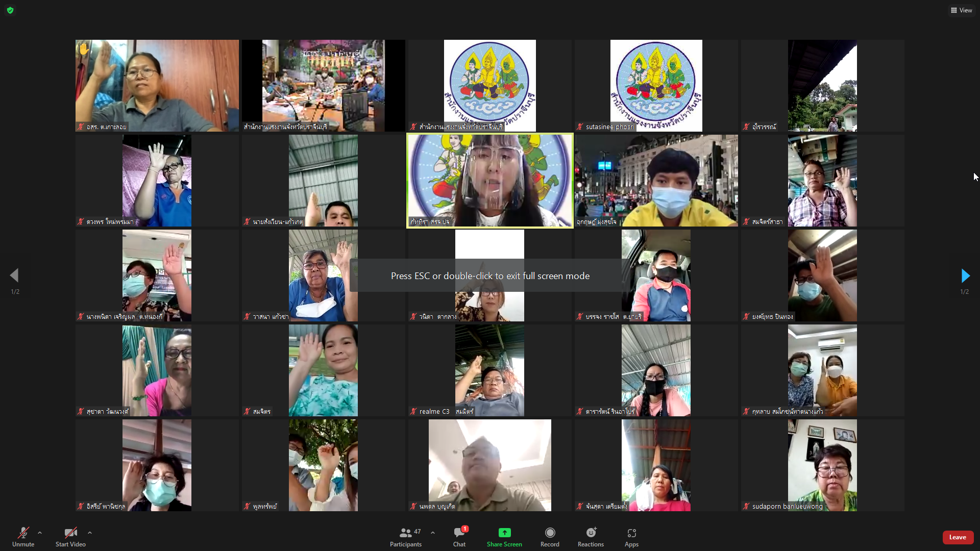
Task: Click the green encryption shield icon
Action: [x=10, y=10]
